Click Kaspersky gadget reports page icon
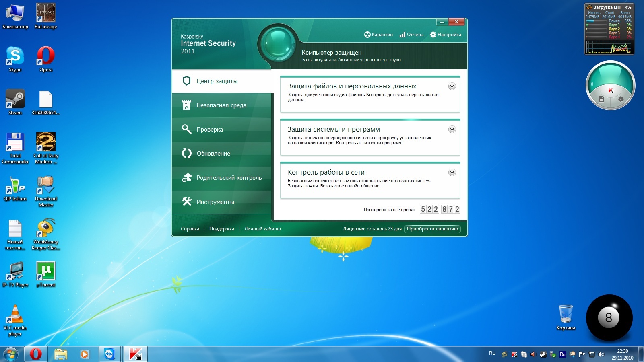Screen dimensions: 644x362 coord(601,99)
